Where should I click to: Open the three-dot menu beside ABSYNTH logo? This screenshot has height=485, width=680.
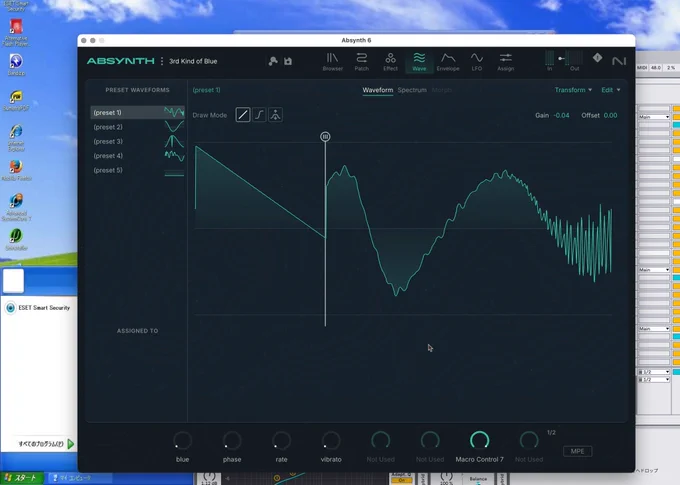pyautogui.click(x=162, y=61)
